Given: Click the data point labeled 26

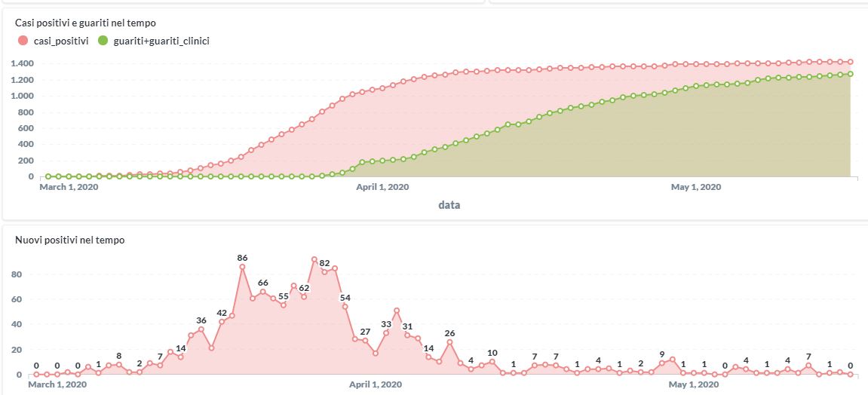Looking at the screenshot, I should click(x=449, y=342).
